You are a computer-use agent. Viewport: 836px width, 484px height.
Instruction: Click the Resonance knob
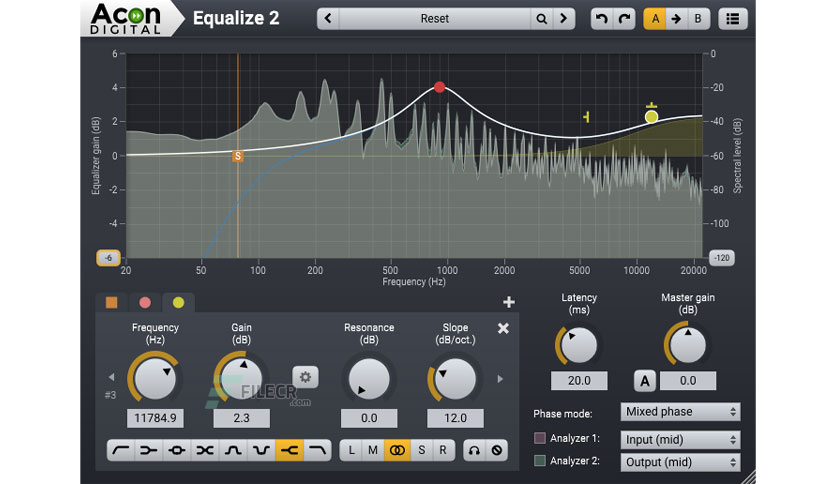coord(369,378)
